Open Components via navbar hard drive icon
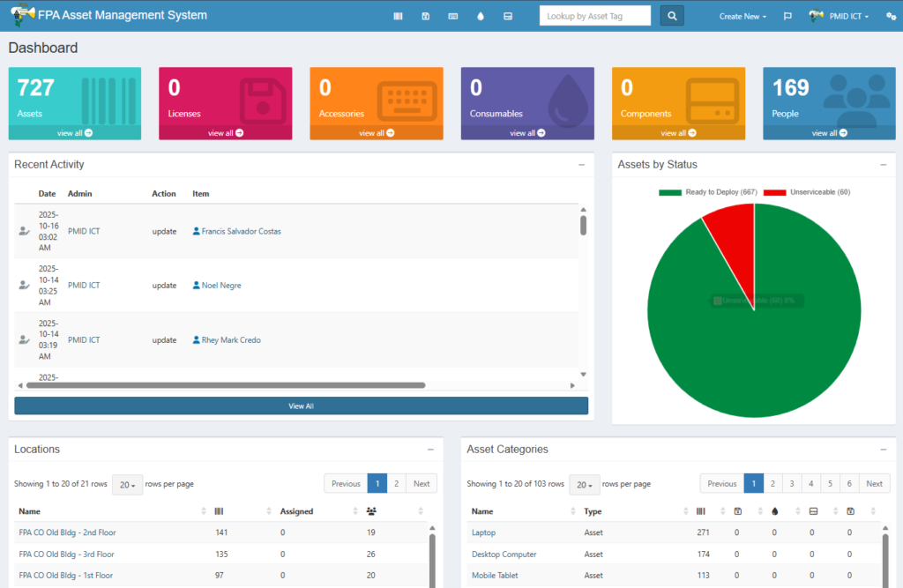The width and height of the screenshot is (903, 588). [507, 16]
